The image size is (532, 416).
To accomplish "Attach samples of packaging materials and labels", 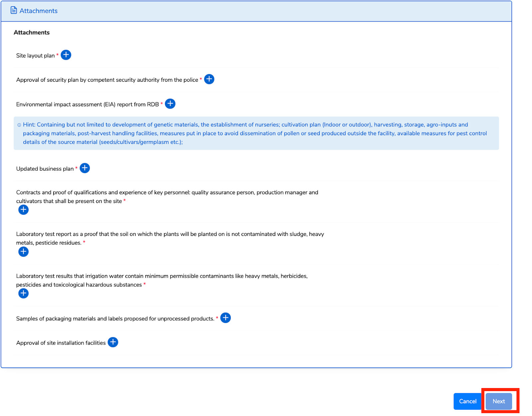I will (225, 318).
